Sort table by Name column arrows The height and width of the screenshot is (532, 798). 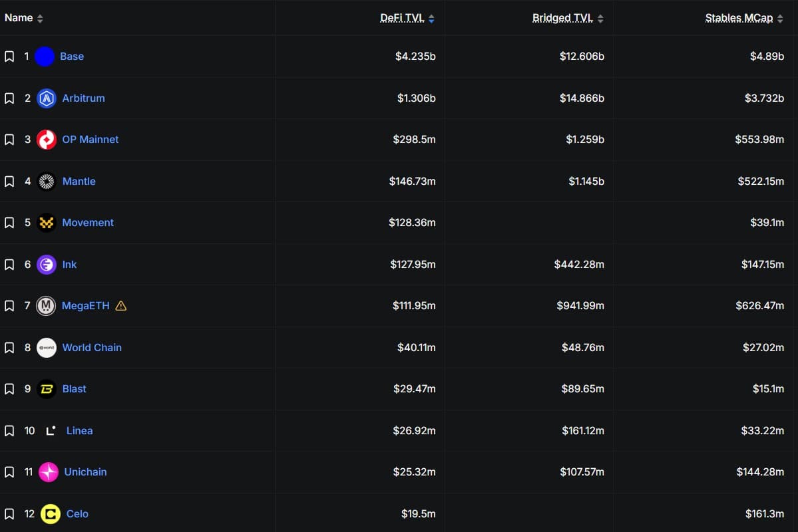[40, 19]
